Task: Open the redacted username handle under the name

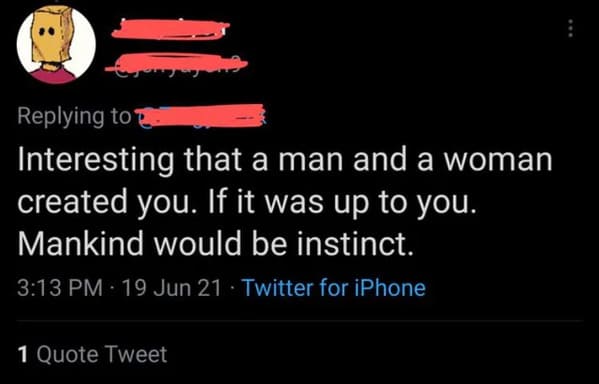Action: [176, 63]
